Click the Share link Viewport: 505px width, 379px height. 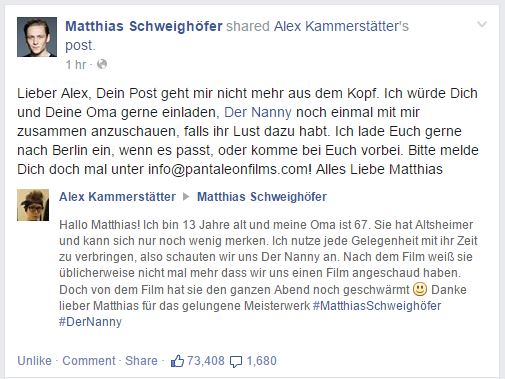[x=141, y=361]
